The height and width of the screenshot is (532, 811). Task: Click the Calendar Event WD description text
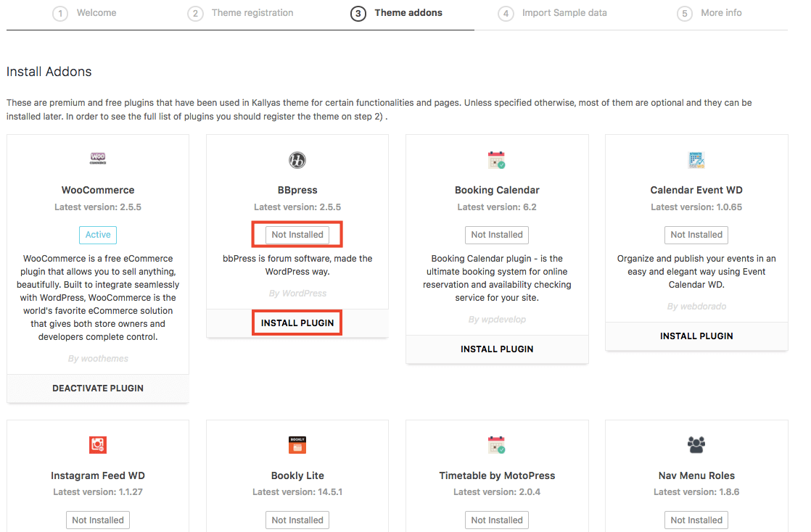pyautogui.click(x=696, y=272)
